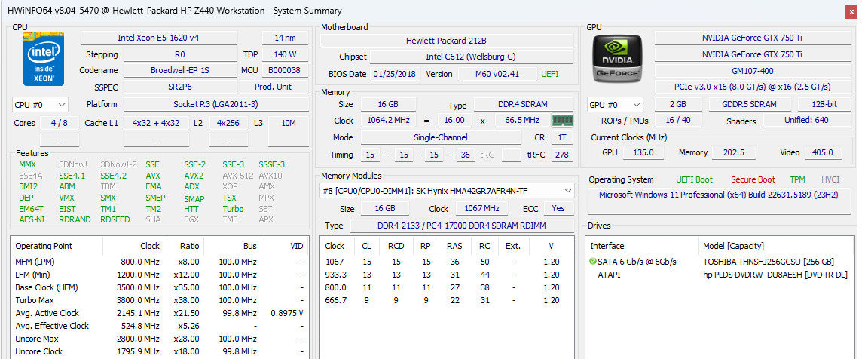The height and width of the screenshot is (359, 868).
Task: Click the 933.3 clock row in the memory timings table
Action: point(447,275)
